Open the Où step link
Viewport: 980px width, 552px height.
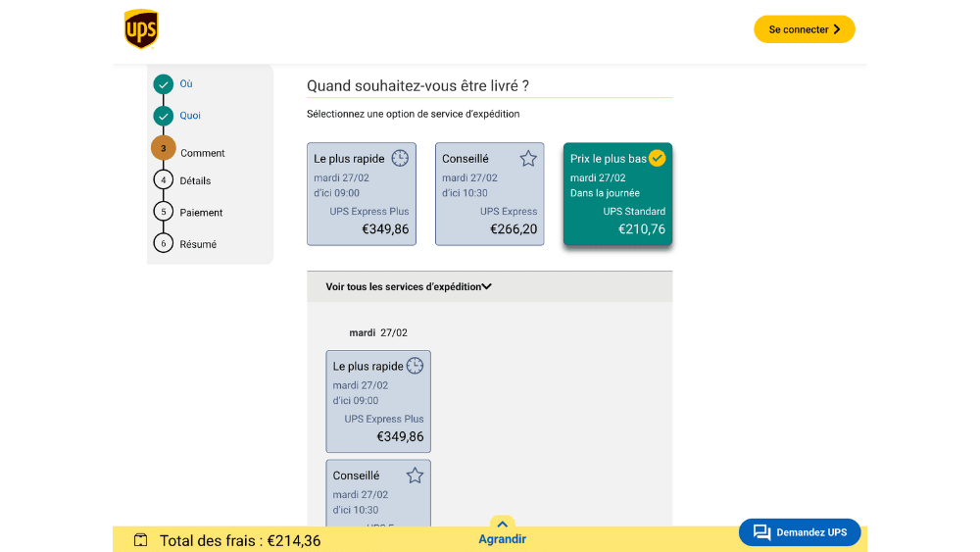[x=186, y=83]
